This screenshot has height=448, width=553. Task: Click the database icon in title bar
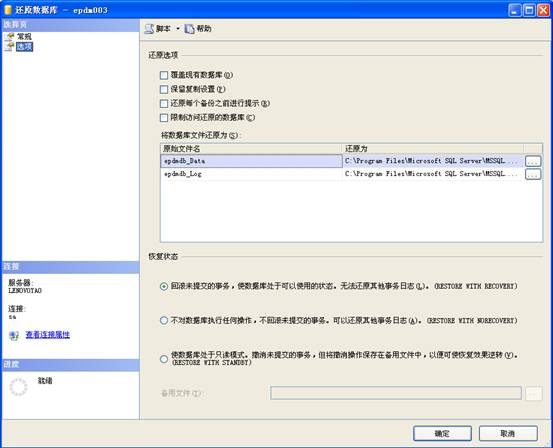point(8,10)
